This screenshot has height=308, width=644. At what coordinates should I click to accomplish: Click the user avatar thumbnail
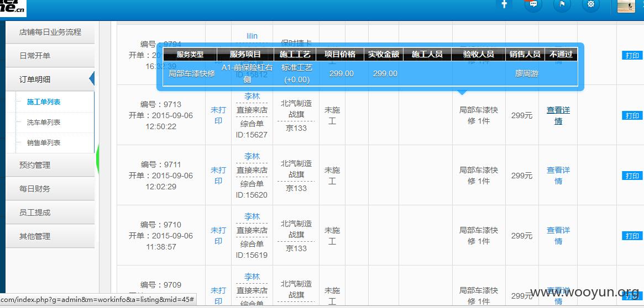(x=626, y=6)
